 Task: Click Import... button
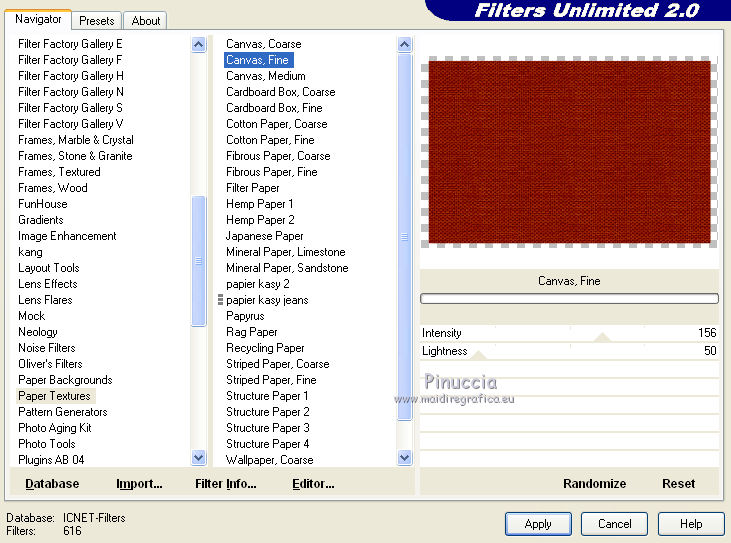[139, 484]
